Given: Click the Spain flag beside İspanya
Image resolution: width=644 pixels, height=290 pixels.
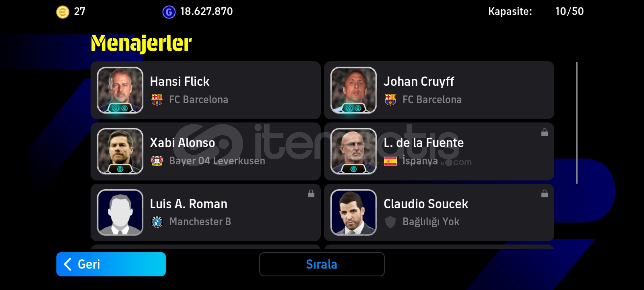Looking at the screenshot, I should coord(390,161).
